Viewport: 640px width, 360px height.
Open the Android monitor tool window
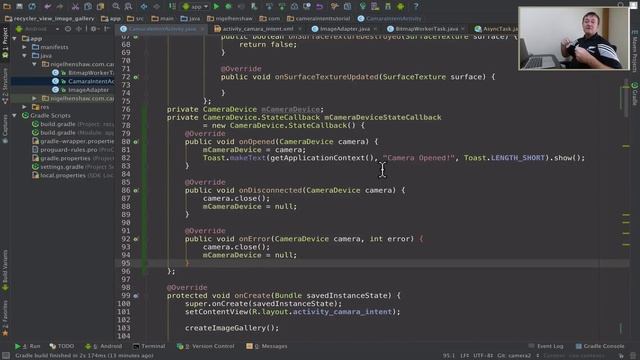[x=103, y=346]
